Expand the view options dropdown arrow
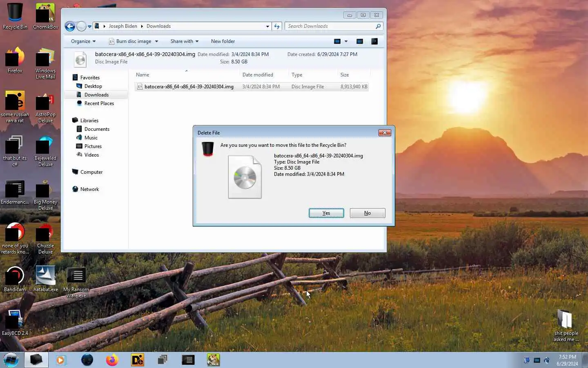The width and height of the screenshot is (588, 368). coord(346,41)
